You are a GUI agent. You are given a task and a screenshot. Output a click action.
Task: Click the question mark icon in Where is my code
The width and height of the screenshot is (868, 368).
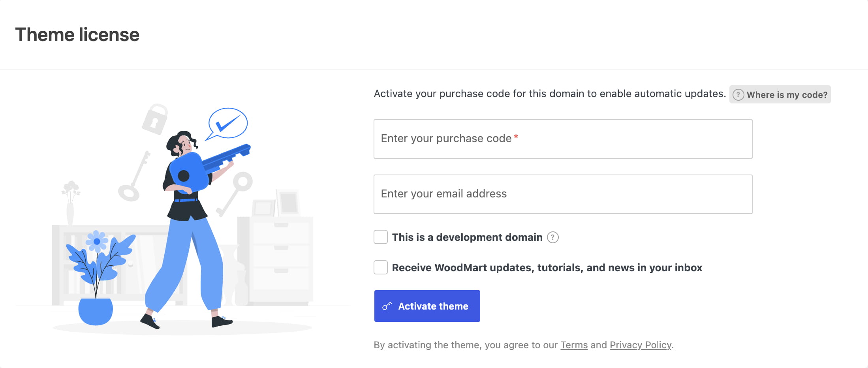pos(738,95)
